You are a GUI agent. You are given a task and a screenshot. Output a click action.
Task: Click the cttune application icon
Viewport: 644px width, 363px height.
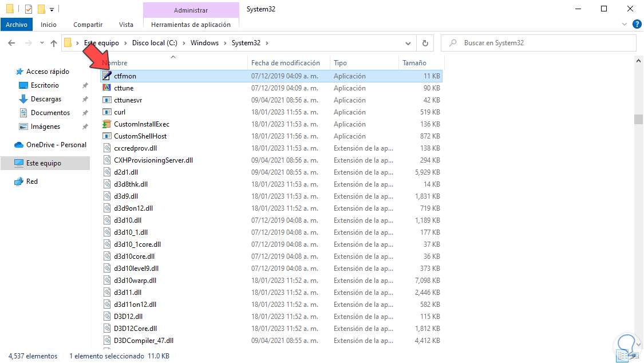107,88
